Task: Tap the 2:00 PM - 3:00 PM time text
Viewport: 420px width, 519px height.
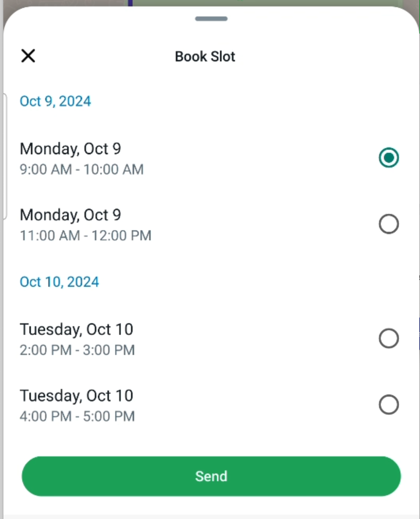Action: pos(77,350)
